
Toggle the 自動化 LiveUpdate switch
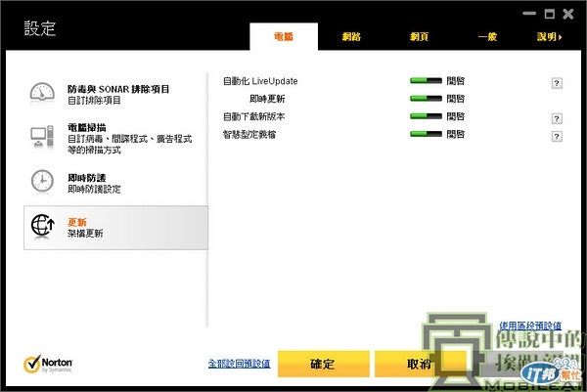click(x=426, y=81)
